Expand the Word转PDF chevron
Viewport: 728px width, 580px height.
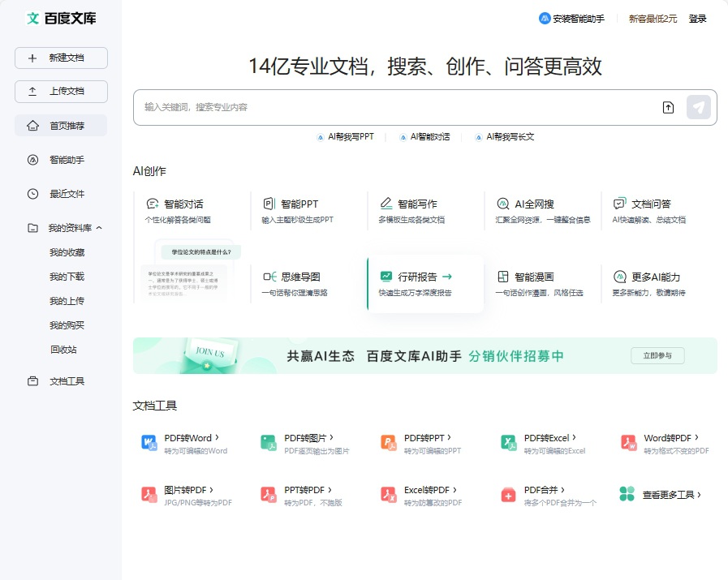pyautogui.click(x=697, y=437)
